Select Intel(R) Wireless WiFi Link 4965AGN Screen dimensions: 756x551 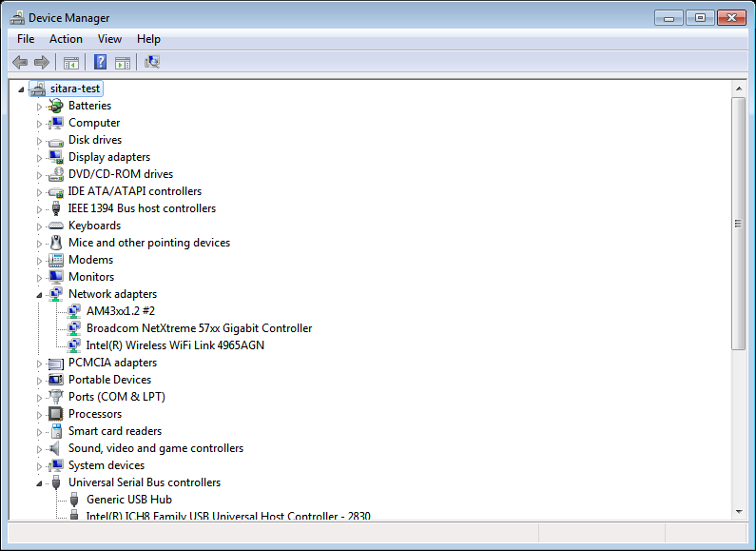click(x=175, y=345)
